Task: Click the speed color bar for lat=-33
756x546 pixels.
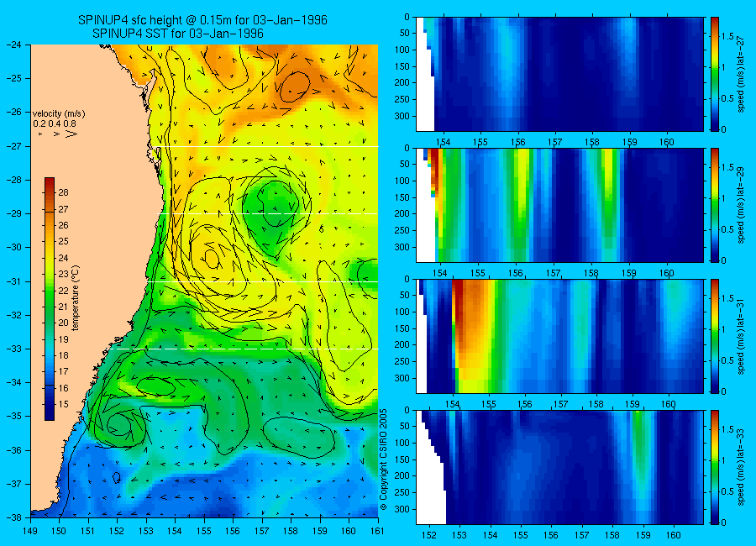Action: click(x=715, y=467)
